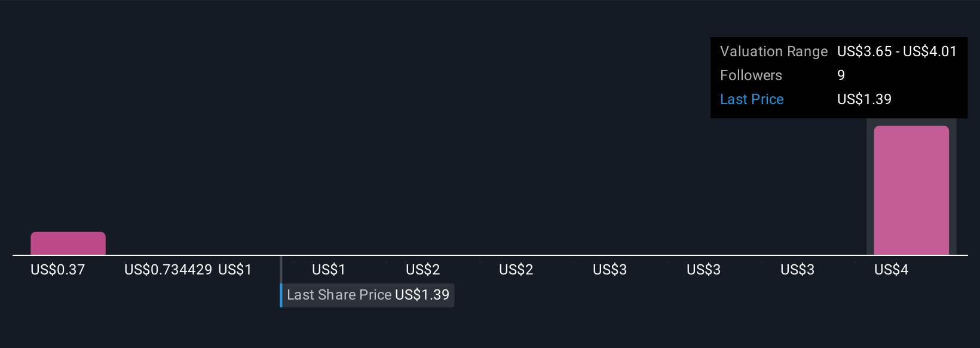Screen dimensions: 980x348
Task: Click the Last Share Price US$1.39 label
Action: 368,295
